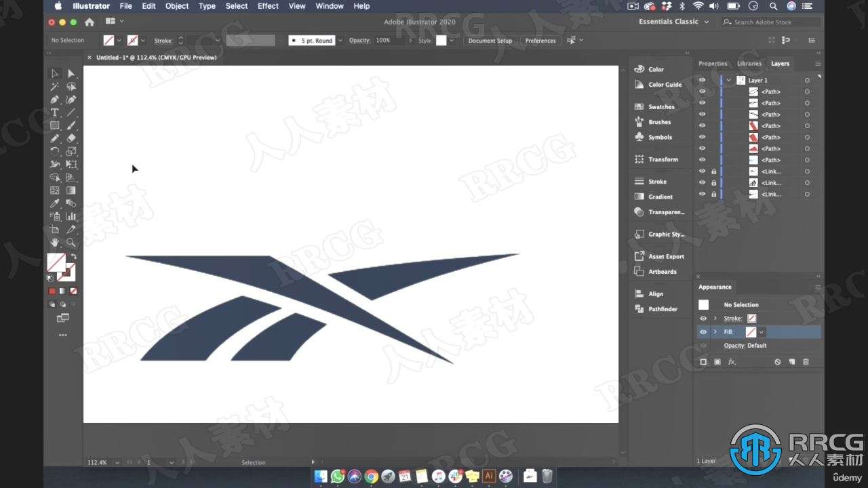Select the Paintbrush tool
Screen dimensions: 868x488
point(71,125)
